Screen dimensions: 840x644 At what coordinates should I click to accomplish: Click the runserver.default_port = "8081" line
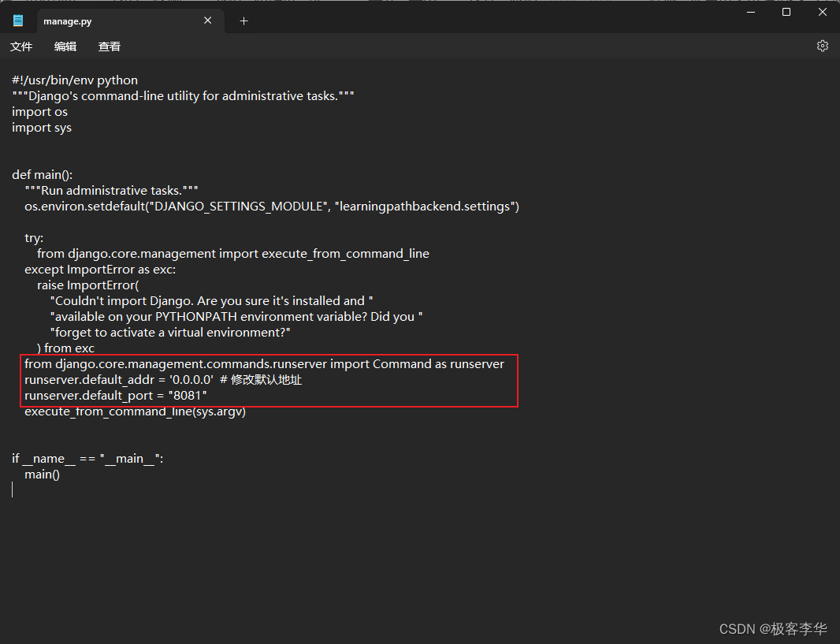[116, 396]
